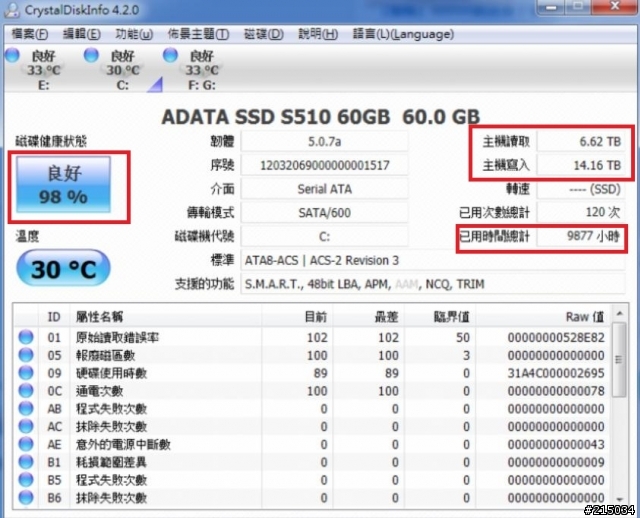Select drive F: G: disk
The image size is (640, 518).
pos(202,70)
